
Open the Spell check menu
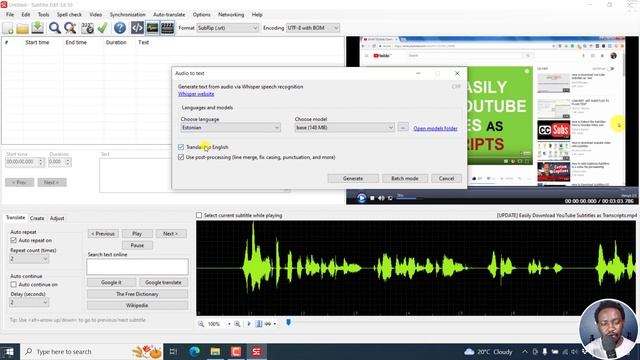pyautogui.click(x=69, y=14)
